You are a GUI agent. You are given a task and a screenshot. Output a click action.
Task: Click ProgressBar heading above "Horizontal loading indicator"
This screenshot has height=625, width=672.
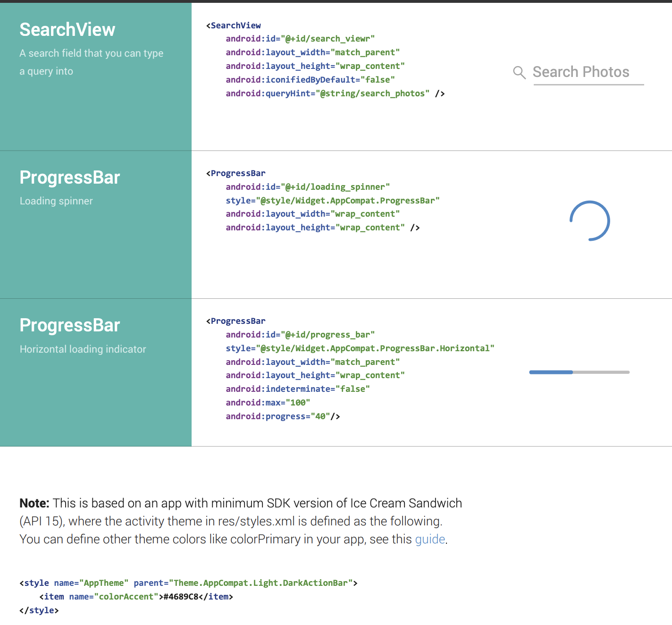[70, 325]
